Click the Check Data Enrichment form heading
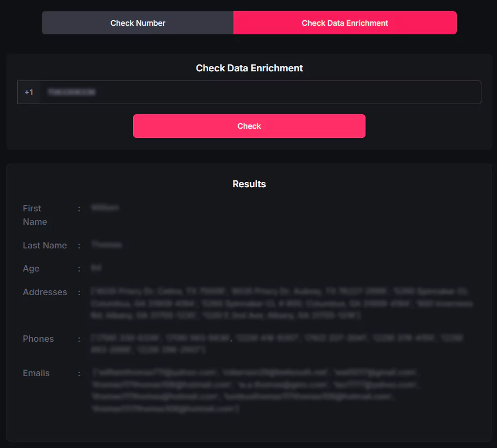The image size is (497, 448). pos(249,68)
